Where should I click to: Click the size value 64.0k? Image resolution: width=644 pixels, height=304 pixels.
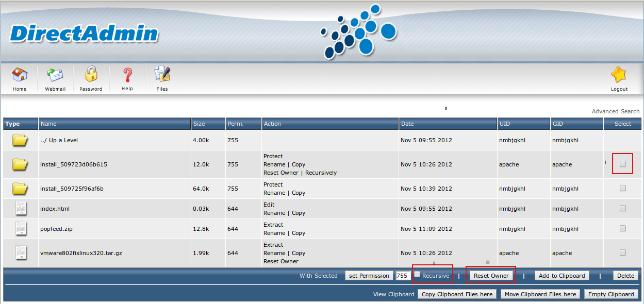[x=201, y=189]
